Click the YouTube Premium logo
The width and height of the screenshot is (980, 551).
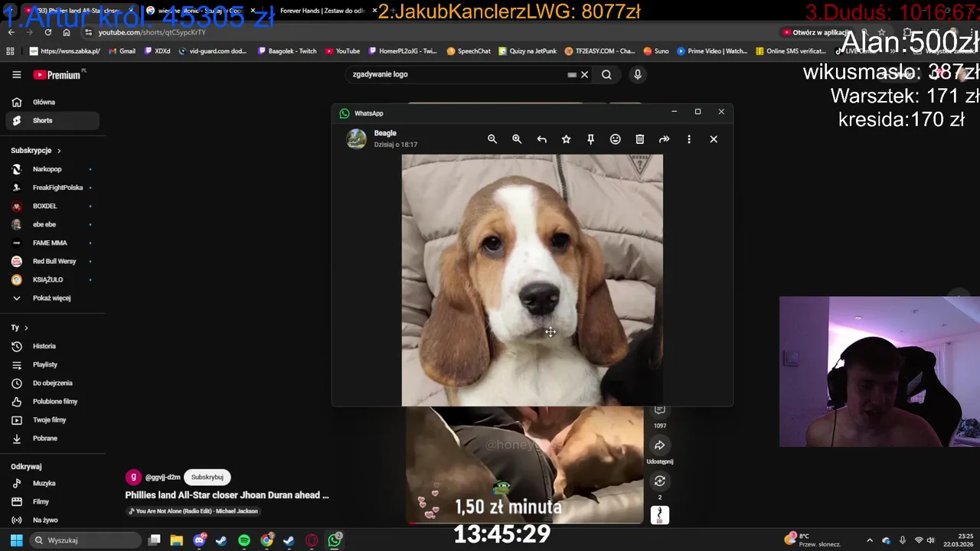pyautogui.click(x=58, y=74)
